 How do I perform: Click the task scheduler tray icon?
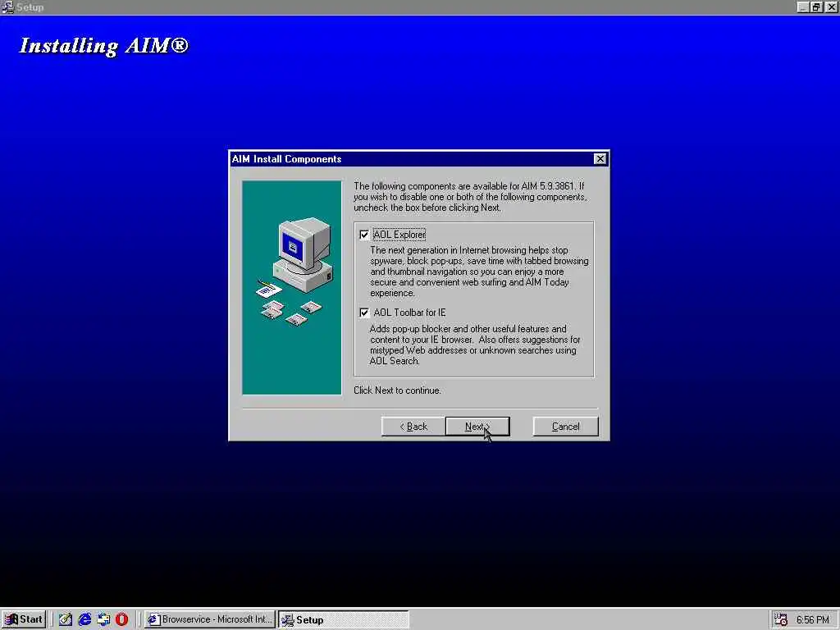coord(781,619)
